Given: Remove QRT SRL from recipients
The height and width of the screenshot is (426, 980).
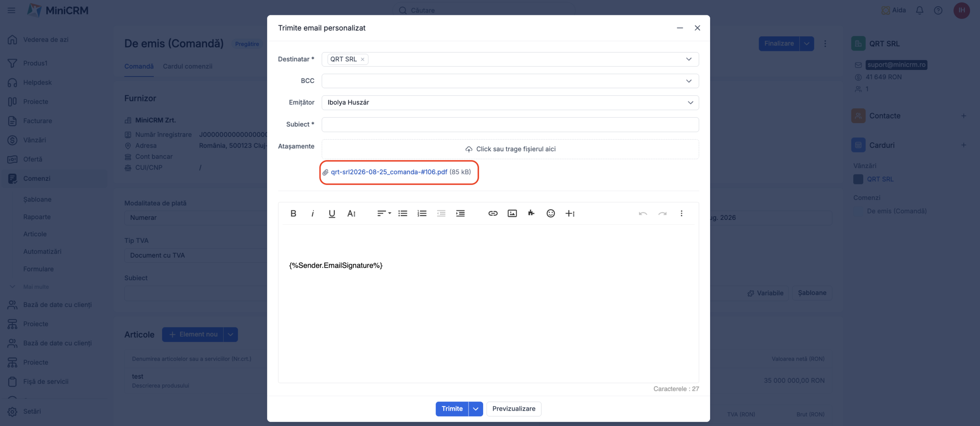Looking at the screenshot, I should (363, 59).
